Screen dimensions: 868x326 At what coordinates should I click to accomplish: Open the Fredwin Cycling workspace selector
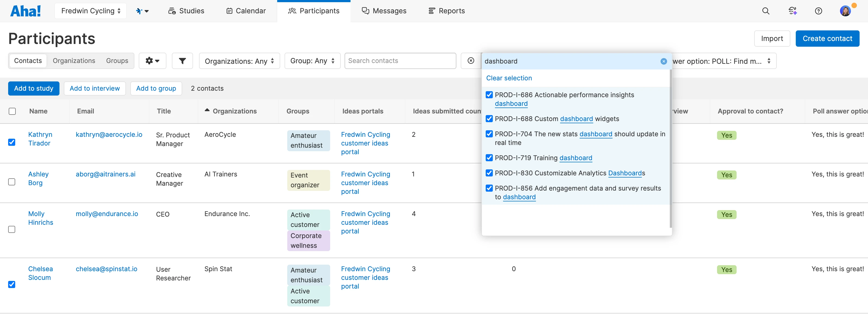click(x=90, y=11)
